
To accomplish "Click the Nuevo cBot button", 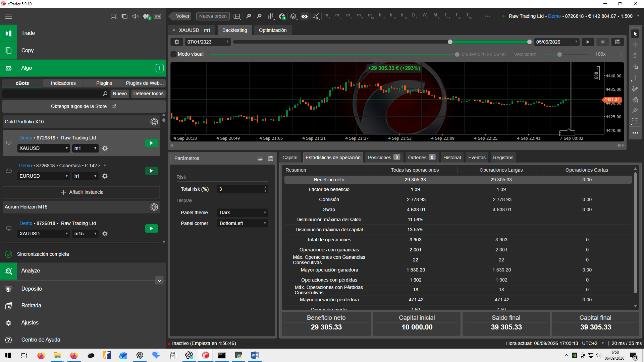I will pyautogui.click(x=120, y=94).
